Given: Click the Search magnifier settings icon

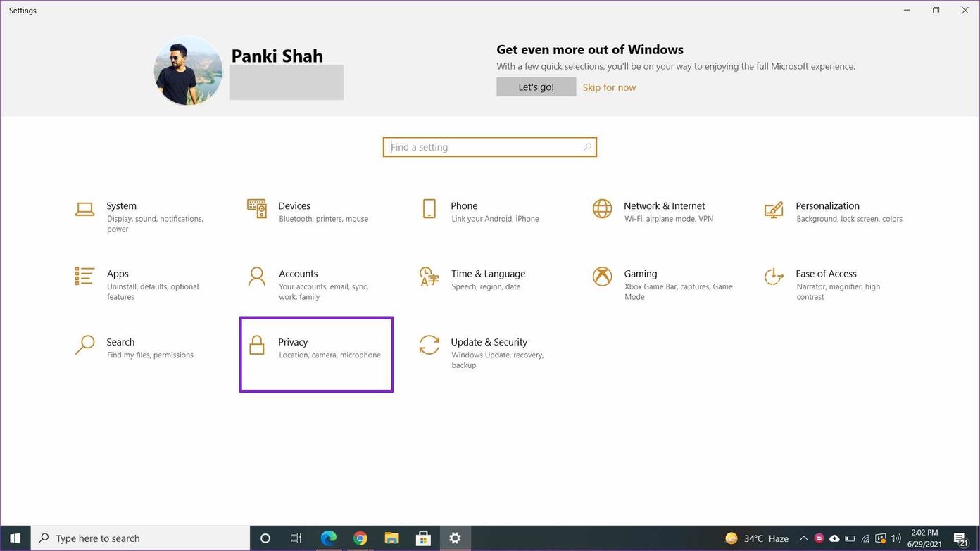Looking at the screenshot, I should pyautogui.click(x=84, y=345).
